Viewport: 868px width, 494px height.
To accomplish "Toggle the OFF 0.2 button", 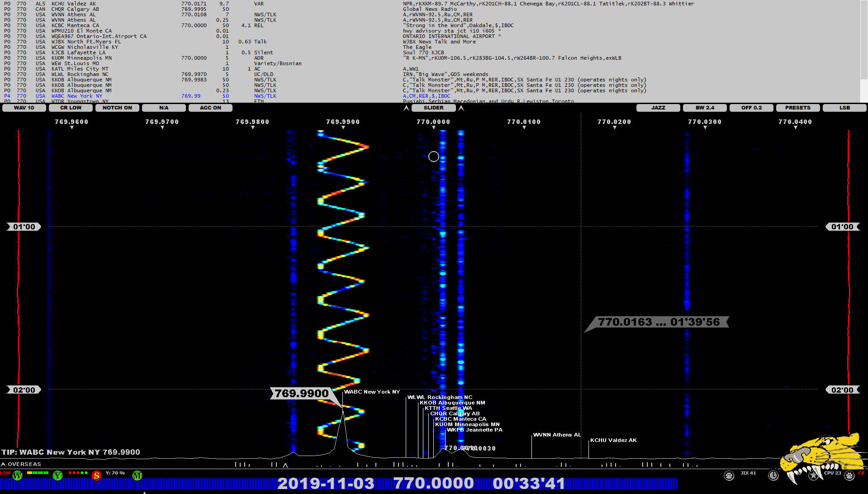I will (x=751, y=108).
